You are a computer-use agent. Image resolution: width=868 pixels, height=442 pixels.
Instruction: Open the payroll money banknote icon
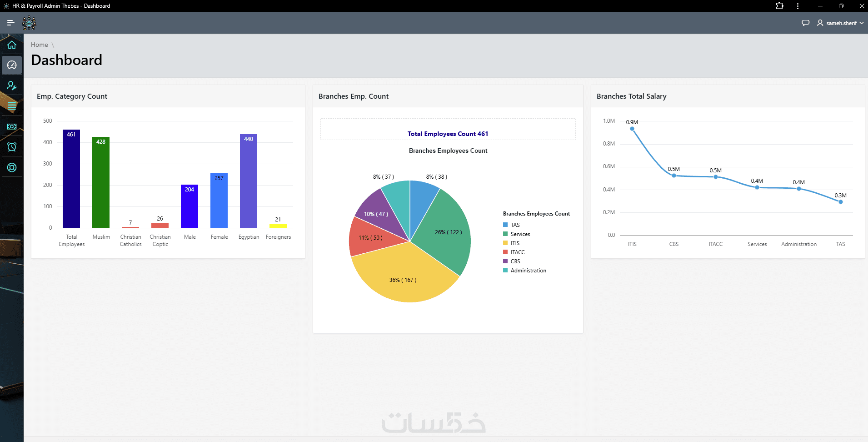tap(12, 126)
